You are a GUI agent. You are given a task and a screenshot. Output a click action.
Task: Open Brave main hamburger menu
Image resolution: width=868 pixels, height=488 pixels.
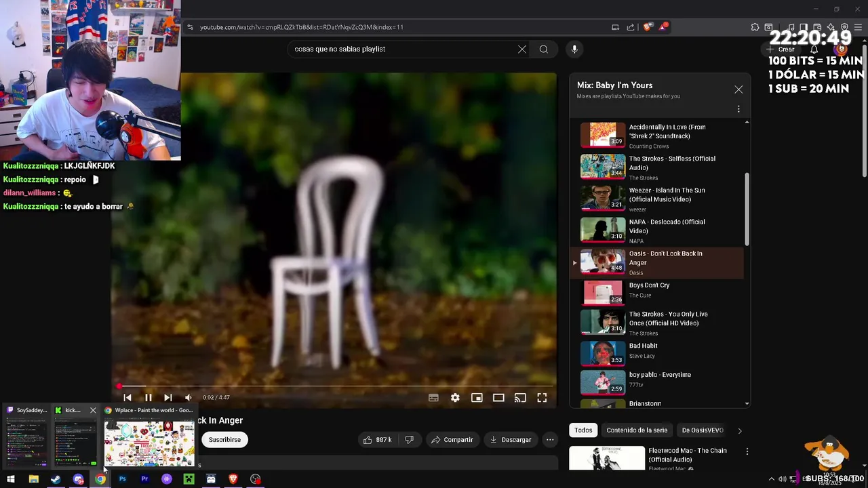point(857,27)
